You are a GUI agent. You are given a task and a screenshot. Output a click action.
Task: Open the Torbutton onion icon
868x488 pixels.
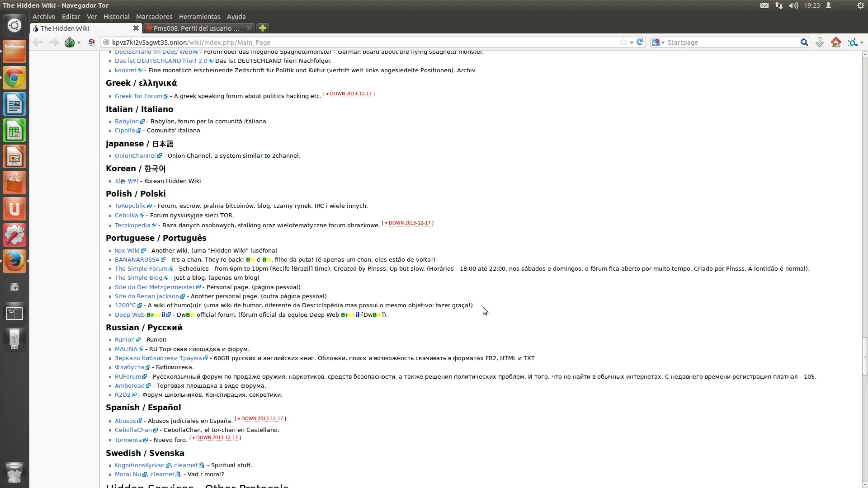coord(69,42)
